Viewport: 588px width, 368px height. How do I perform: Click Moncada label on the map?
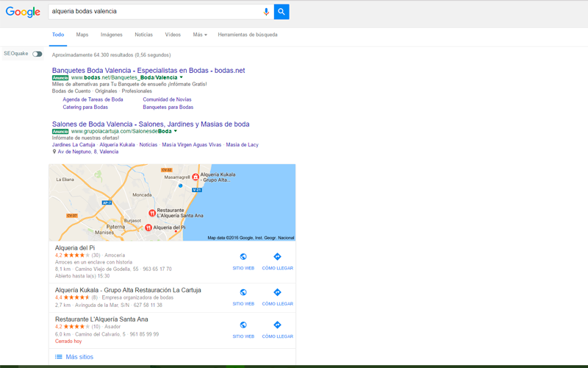[142, 195]
